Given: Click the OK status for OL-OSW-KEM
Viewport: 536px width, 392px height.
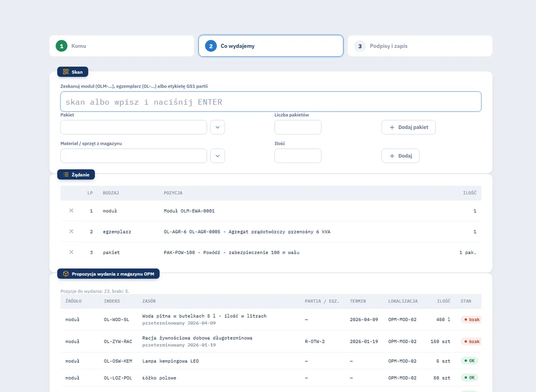Looking at the screenshot, I should pyautogui.click(x=469, y=361).
